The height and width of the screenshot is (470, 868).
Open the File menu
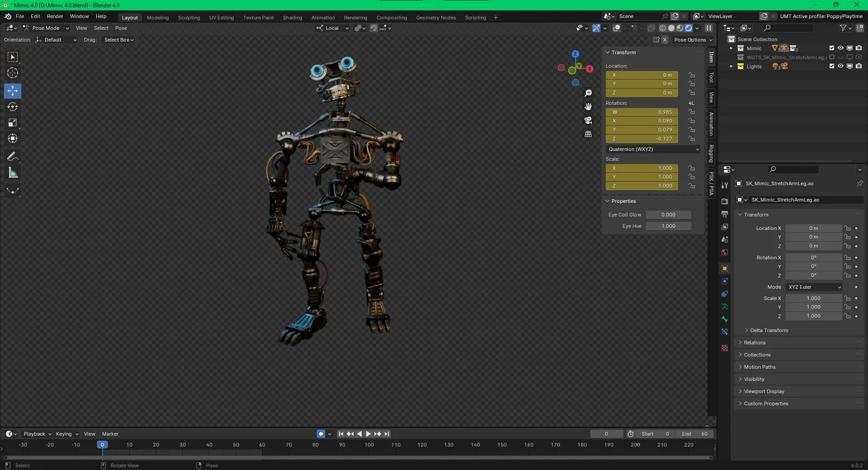(x=20, y=16)
